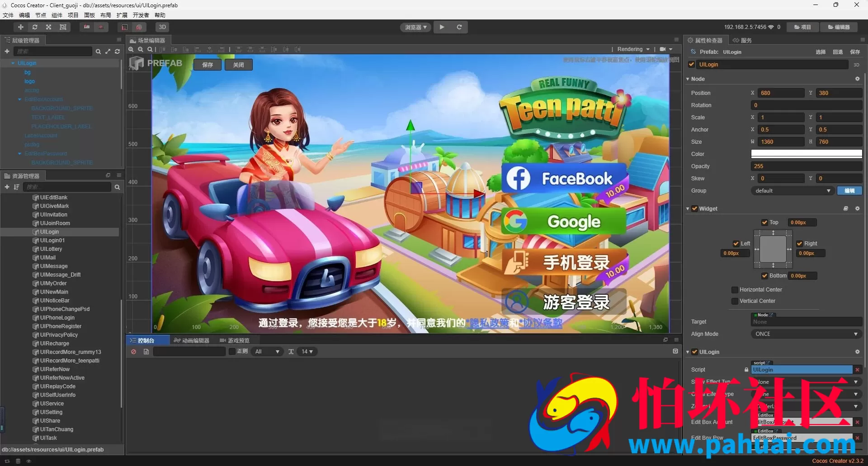Open Widget component help icon

(846, 208)
